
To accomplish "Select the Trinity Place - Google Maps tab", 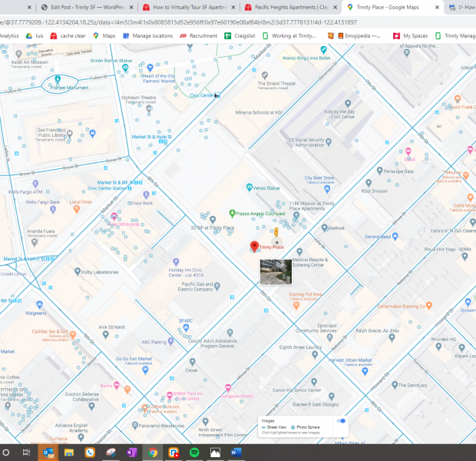I will click(388, 7).
